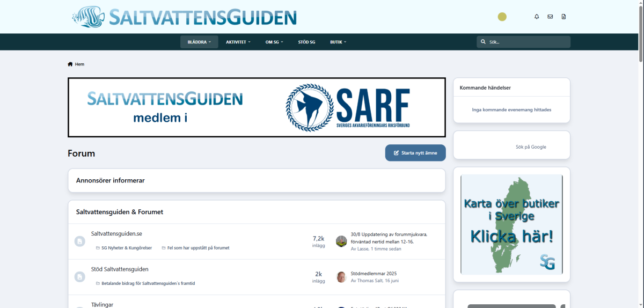The width and height of the screenshot is (644, 308).
Task: Open the Saltvattensguiden.se forum
Action: click(x=116, y=234)
